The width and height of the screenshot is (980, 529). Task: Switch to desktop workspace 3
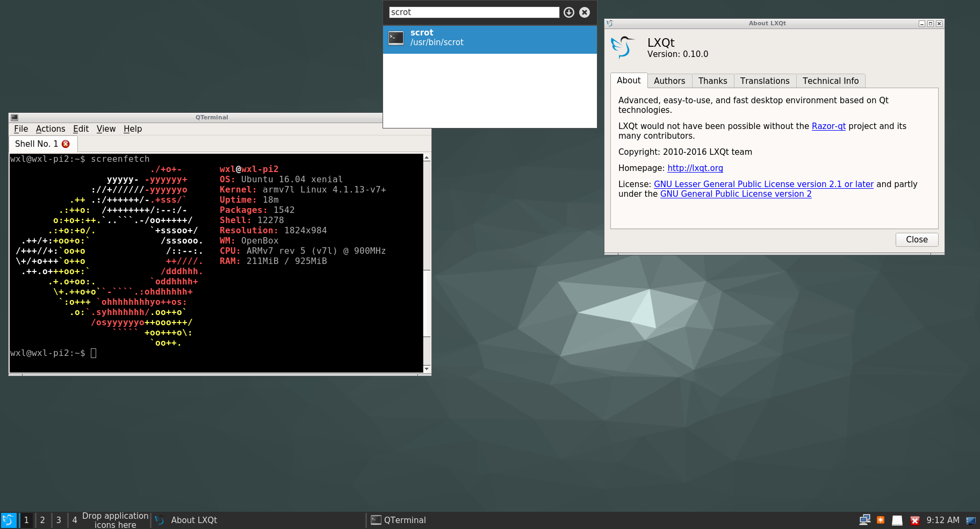(59, 520)
